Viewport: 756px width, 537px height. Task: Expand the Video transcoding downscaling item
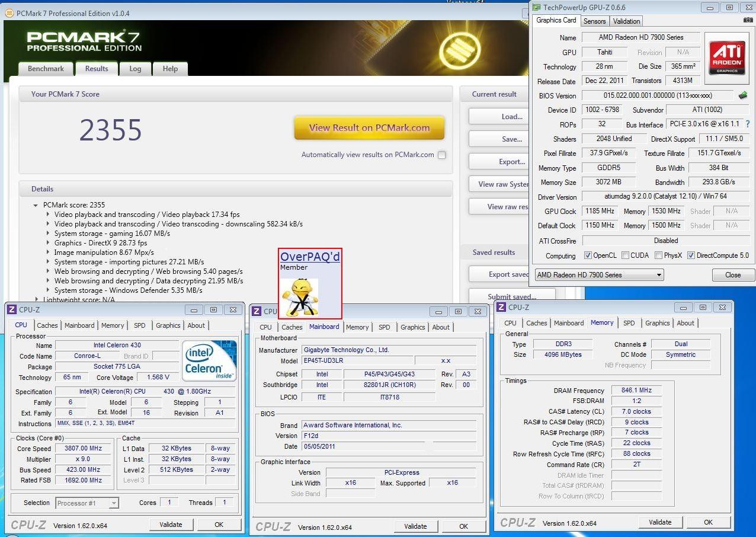pyautogui.click(x=49, y=224)
